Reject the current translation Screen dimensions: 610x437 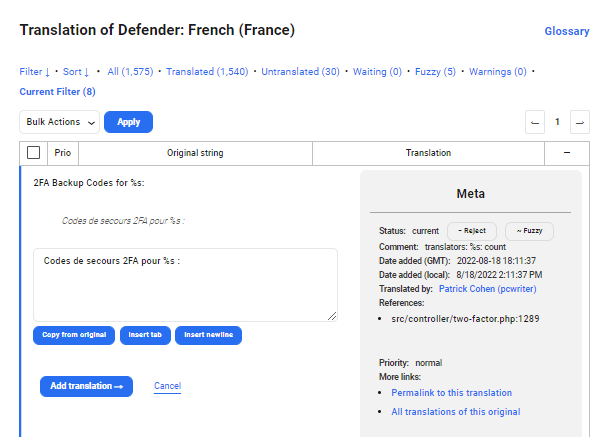pos(472,231)
